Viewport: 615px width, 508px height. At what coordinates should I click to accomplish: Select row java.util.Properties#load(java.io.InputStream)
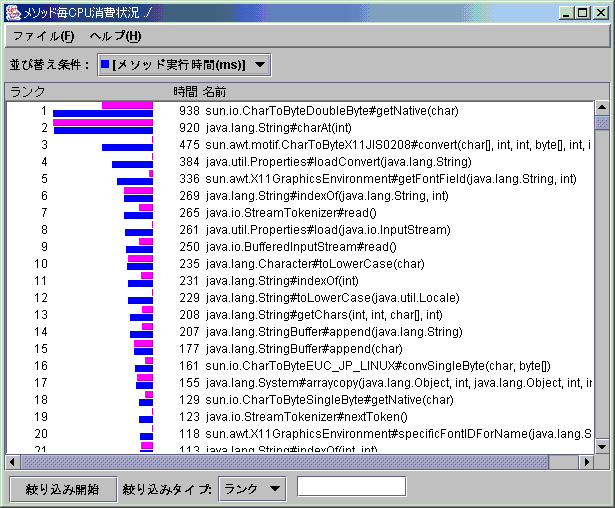[x=300, y=229]
